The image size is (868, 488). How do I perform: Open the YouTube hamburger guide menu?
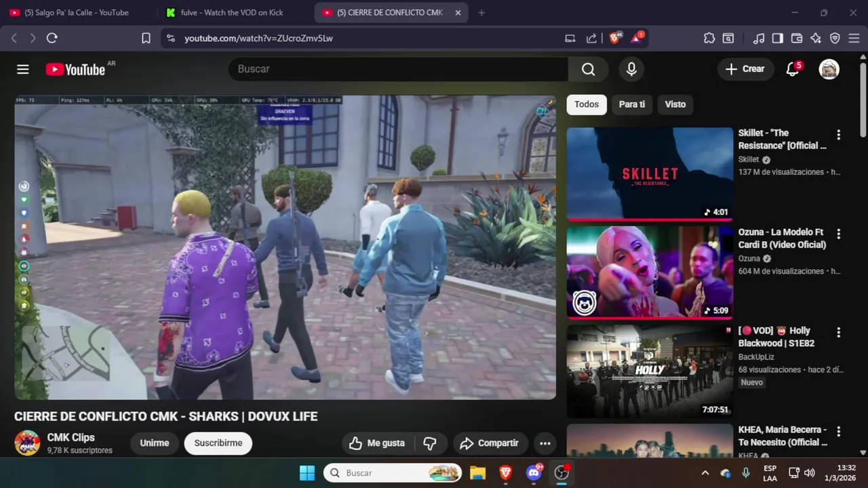23,69
